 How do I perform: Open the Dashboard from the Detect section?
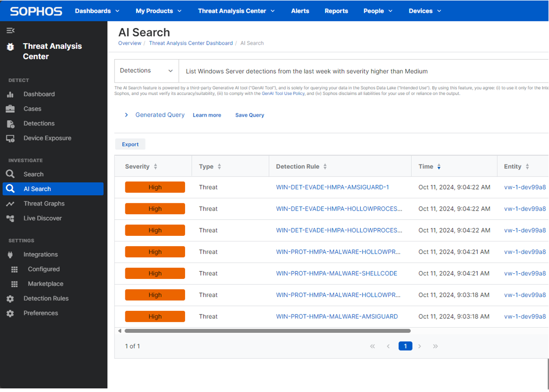click(x=40, y=94)
